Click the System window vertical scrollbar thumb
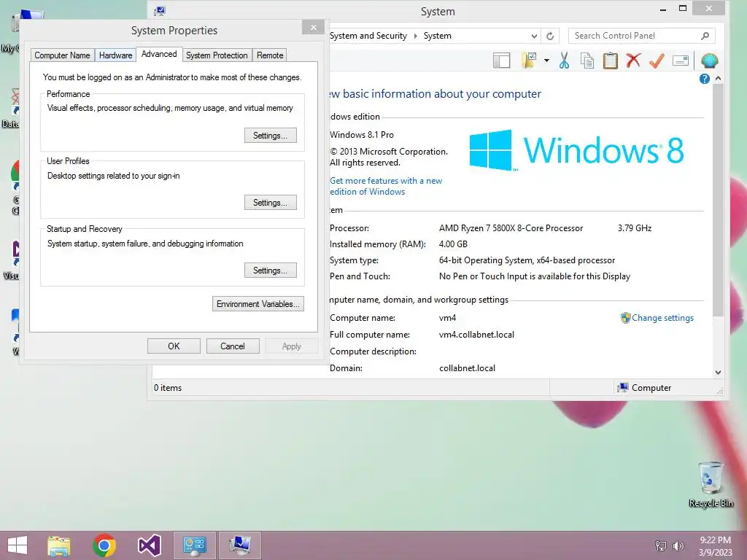This screenshot has width=747, height=560. [x=718, y=200]
